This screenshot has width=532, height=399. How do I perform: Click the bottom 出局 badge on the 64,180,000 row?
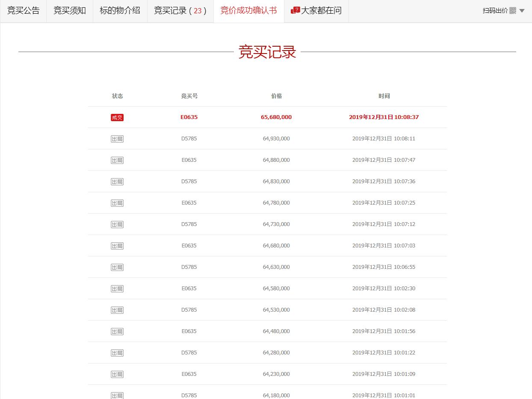pyautogui.click(x=117, y=395)
